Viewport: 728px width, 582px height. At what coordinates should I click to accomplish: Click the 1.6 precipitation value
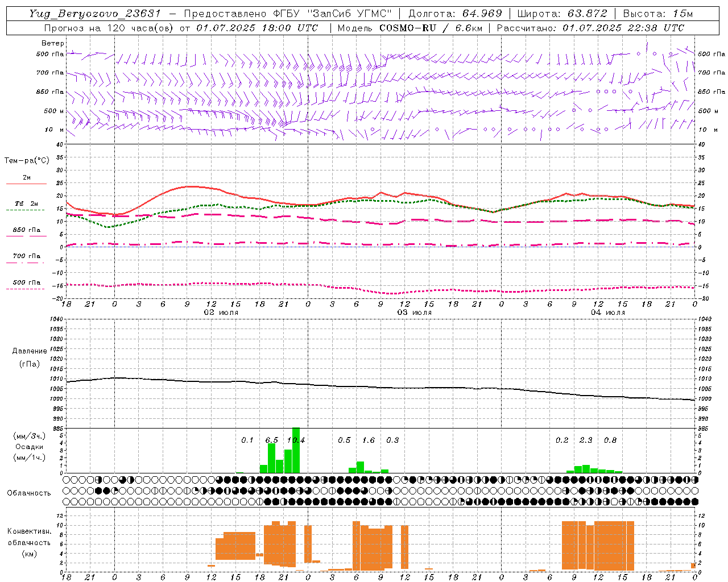pos(369,440)
